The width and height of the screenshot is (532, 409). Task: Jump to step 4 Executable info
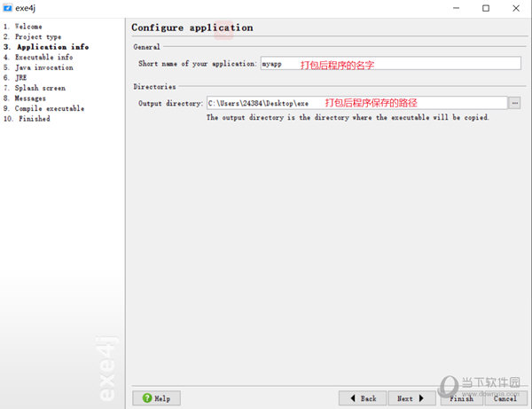click(x=38, y=57)
